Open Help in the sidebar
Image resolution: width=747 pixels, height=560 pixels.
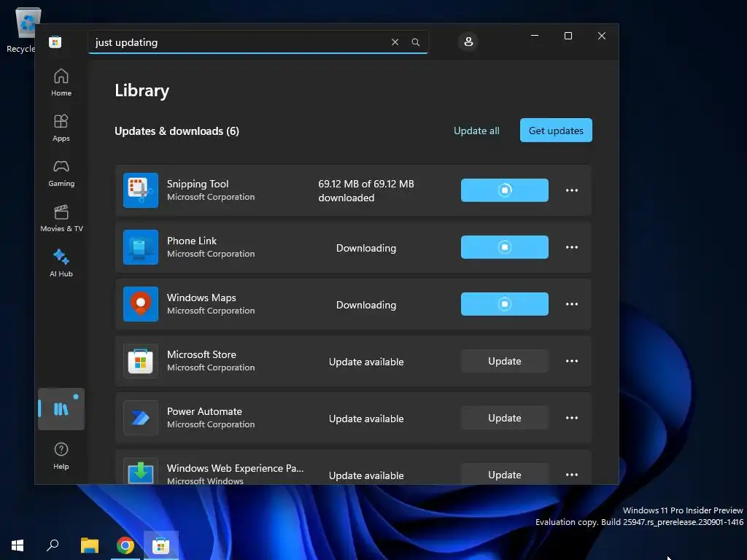(x=61, y=456)
